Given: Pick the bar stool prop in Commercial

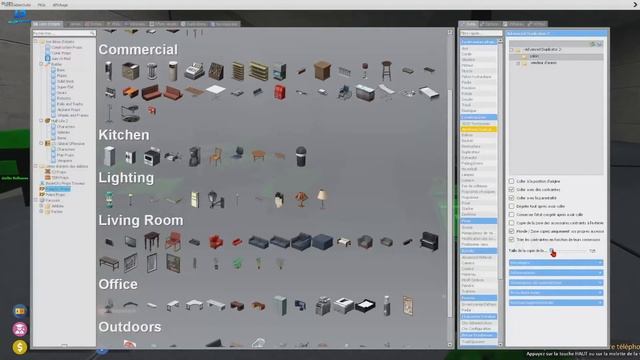Looking at the screenshot, I should pos(386,70).
